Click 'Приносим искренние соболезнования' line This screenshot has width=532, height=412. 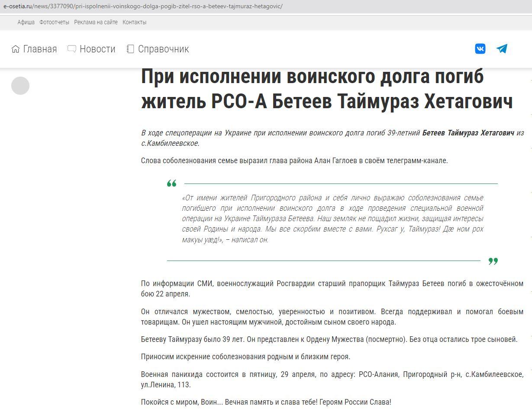245,357
